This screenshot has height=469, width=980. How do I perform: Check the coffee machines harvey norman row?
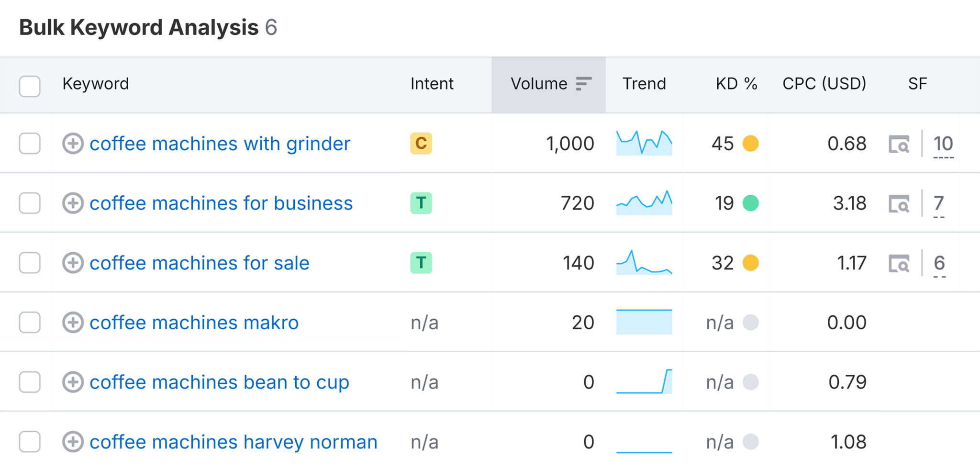click(30, 441)
